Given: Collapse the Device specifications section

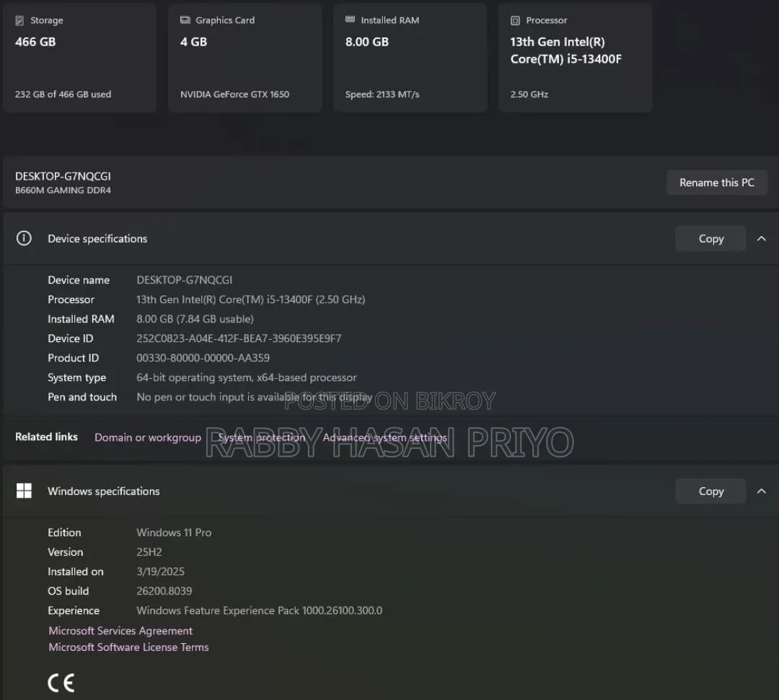Looking at the screenshot, I should (x=761, y=239).
